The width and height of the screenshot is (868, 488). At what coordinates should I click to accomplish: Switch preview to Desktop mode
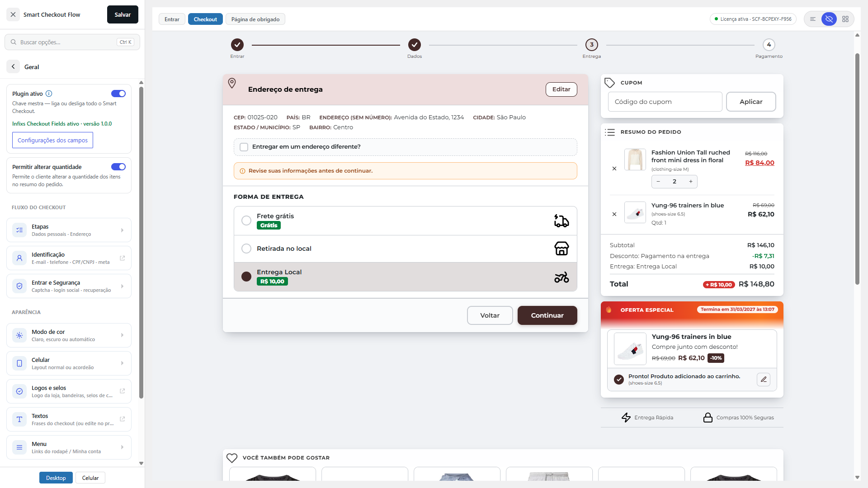pos(56,478)
